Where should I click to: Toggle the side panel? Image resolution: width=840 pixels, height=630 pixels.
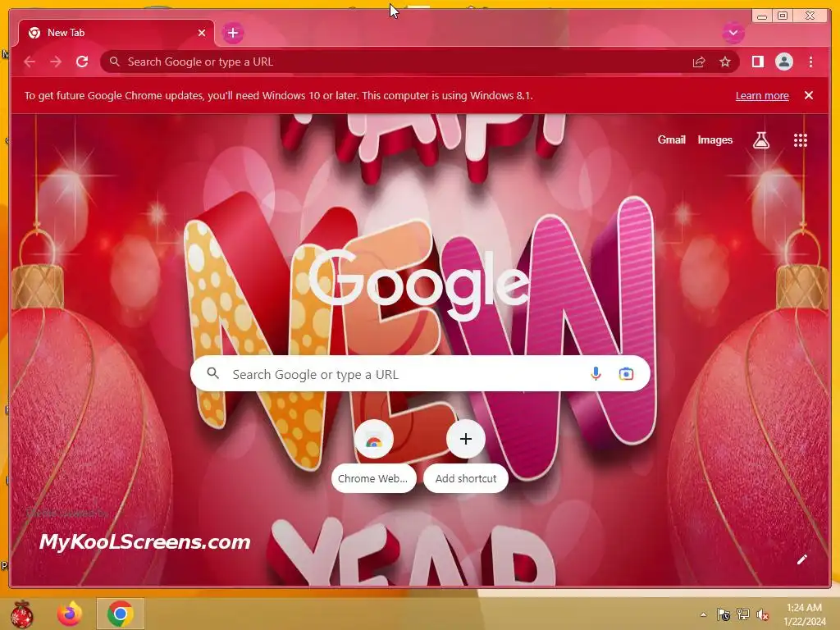757,62
